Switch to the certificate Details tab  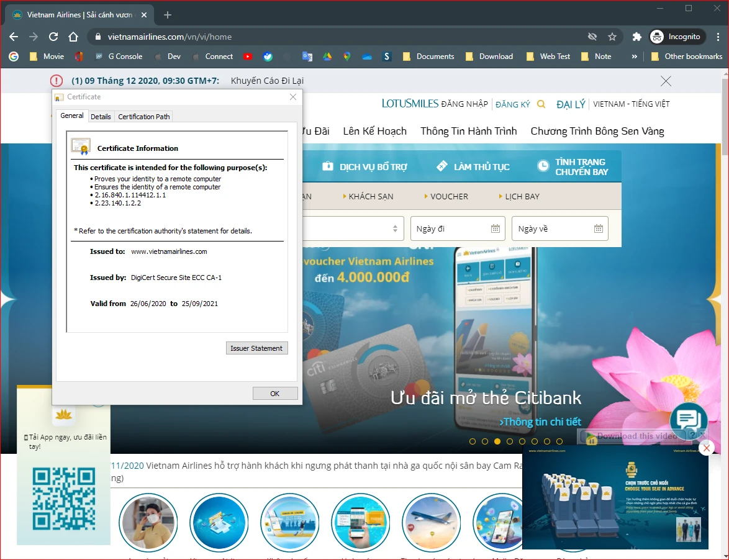pos(101,117)
